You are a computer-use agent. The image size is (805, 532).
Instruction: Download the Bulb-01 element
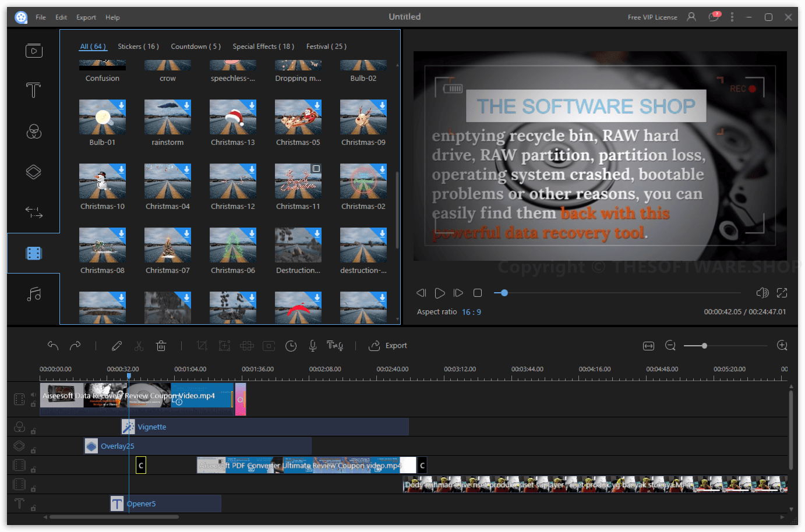121,105
